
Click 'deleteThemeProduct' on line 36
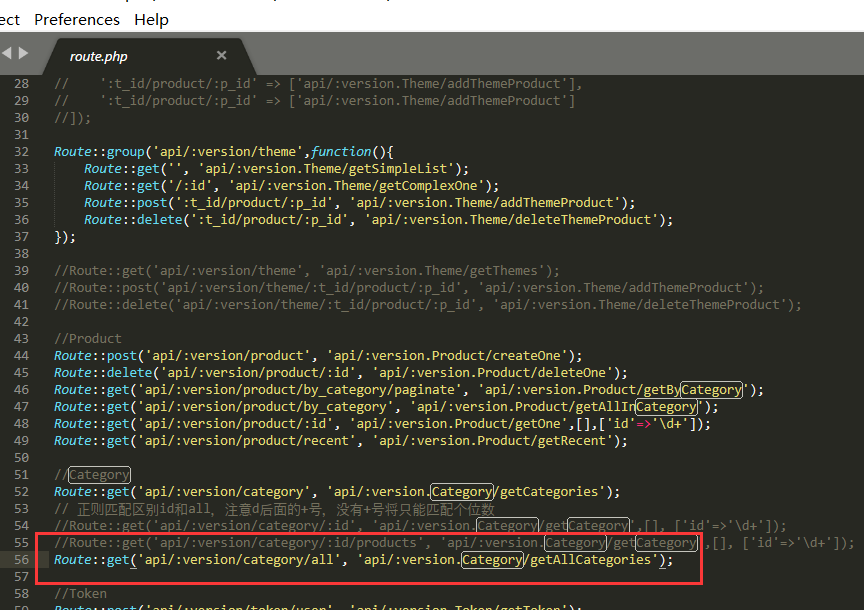(x=582, y=220)
